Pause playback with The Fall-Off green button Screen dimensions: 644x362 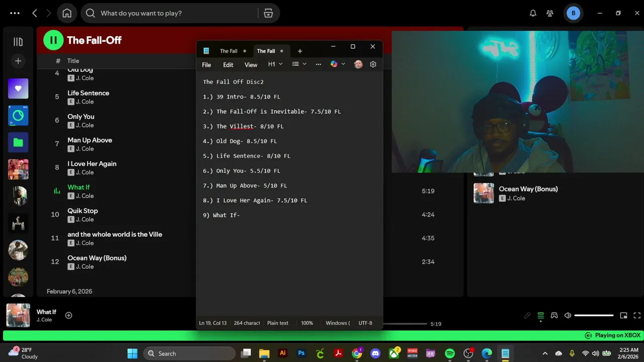tap(53, 40)
